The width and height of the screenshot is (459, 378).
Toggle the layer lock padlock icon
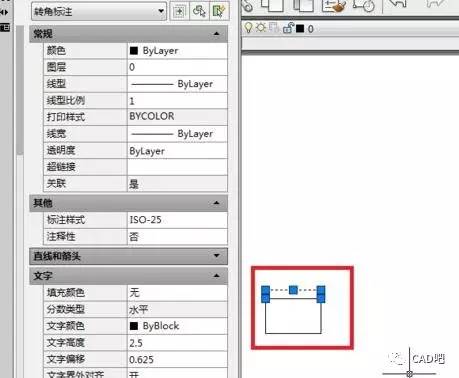[x=288, y=28]
